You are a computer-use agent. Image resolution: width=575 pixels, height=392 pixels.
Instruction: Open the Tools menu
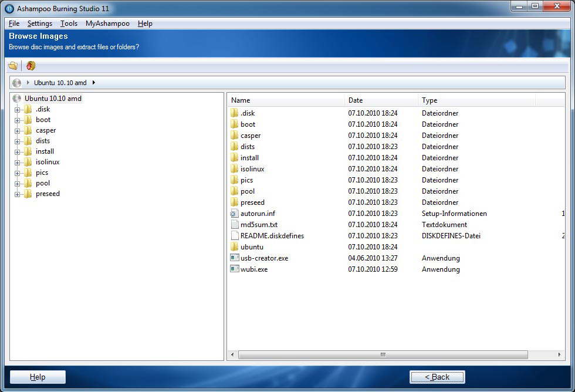pyautogui.click(x=69, y=23)
